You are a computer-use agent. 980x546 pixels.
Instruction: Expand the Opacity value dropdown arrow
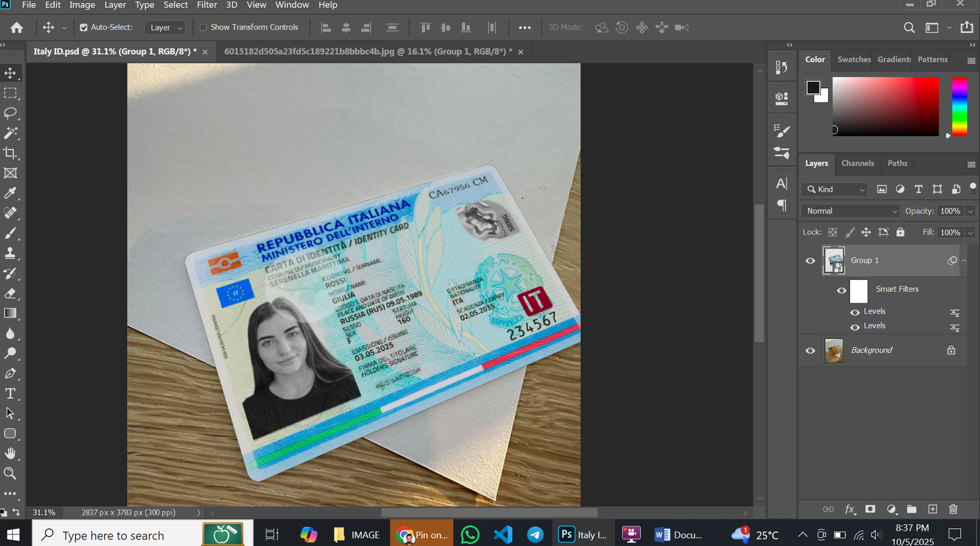tap(970, 211)
